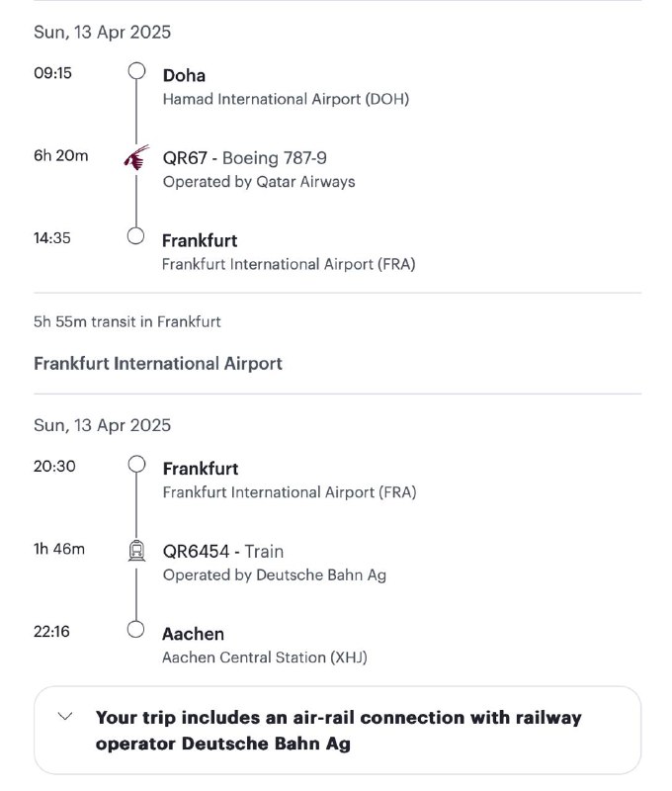Screen dimensions: 672x791
Task: Select the Doha departure circle marker
Action: pyautogui.click(x=136, y=71)
